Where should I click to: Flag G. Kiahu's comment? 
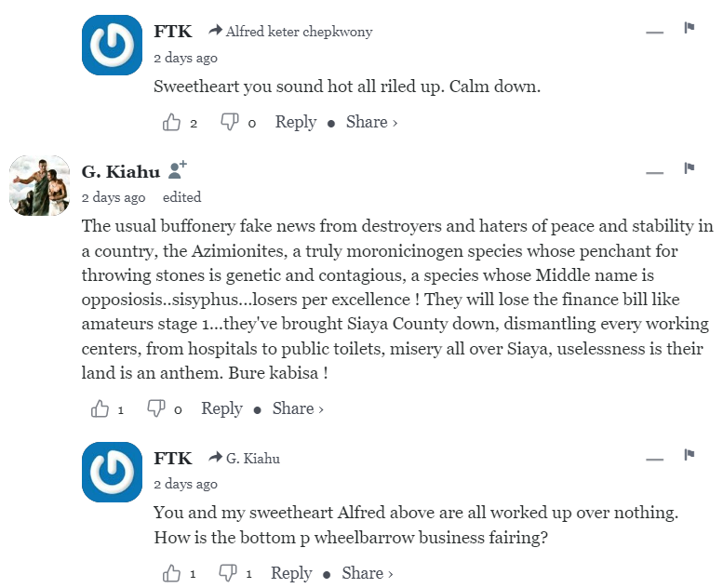(x=690, y=168)
